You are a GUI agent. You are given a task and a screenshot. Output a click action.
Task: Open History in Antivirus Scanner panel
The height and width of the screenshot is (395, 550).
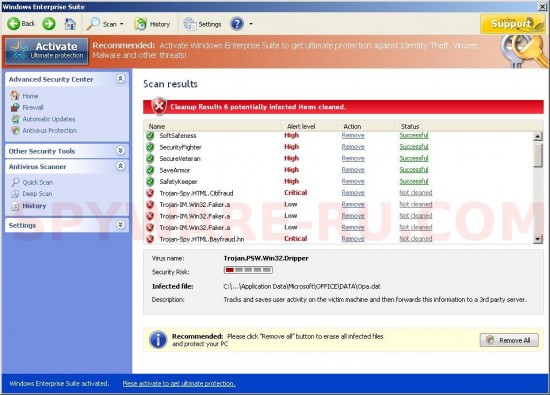(34, 206)
